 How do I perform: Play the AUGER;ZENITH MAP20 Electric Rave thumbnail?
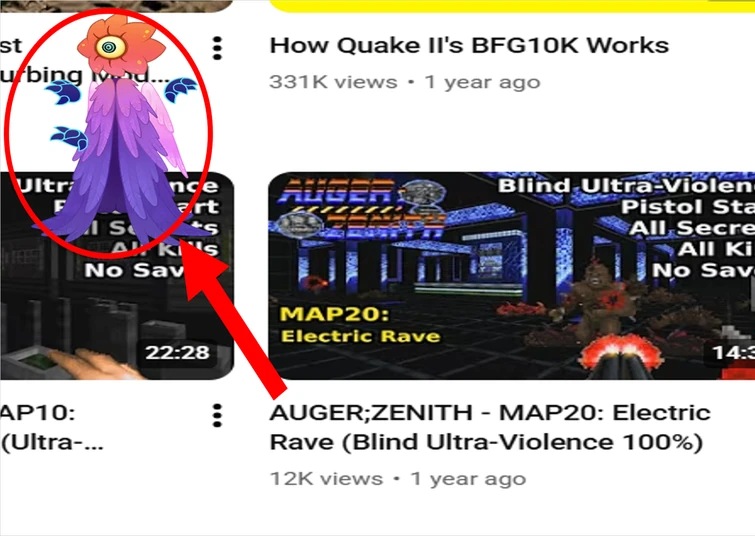pos(511,276)
